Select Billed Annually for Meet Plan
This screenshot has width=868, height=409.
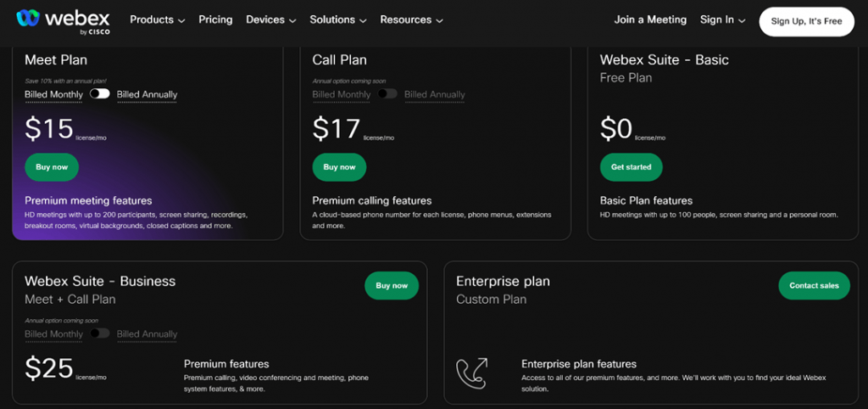(x=147, y=94)
